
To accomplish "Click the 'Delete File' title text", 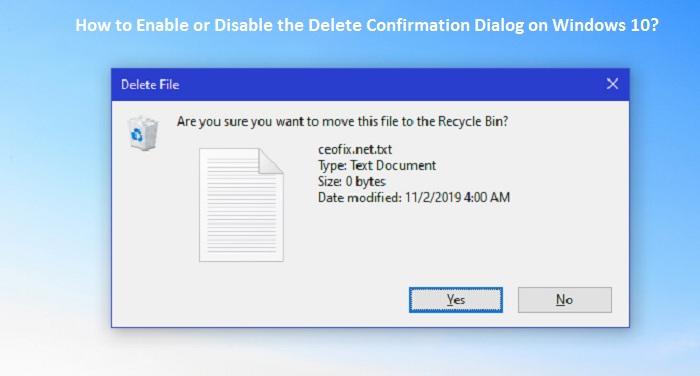I will 150,84.
